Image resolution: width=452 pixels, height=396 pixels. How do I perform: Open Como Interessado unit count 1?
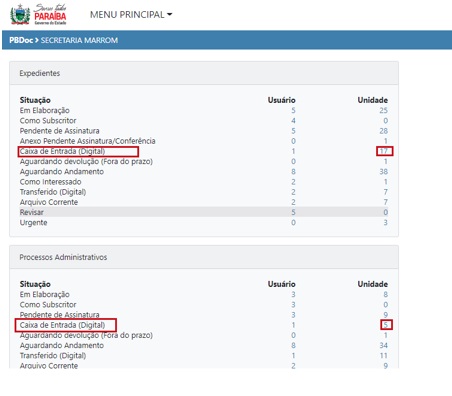point(386,182)
